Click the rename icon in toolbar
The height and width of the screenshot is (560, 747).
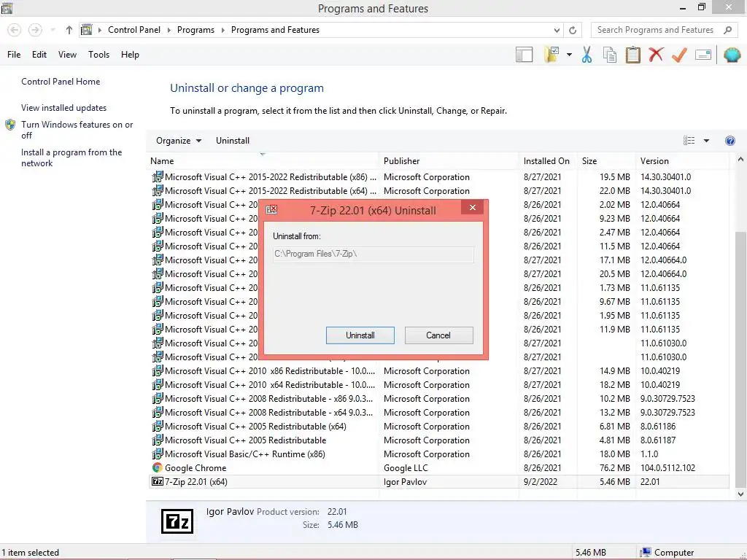[703, 55]
